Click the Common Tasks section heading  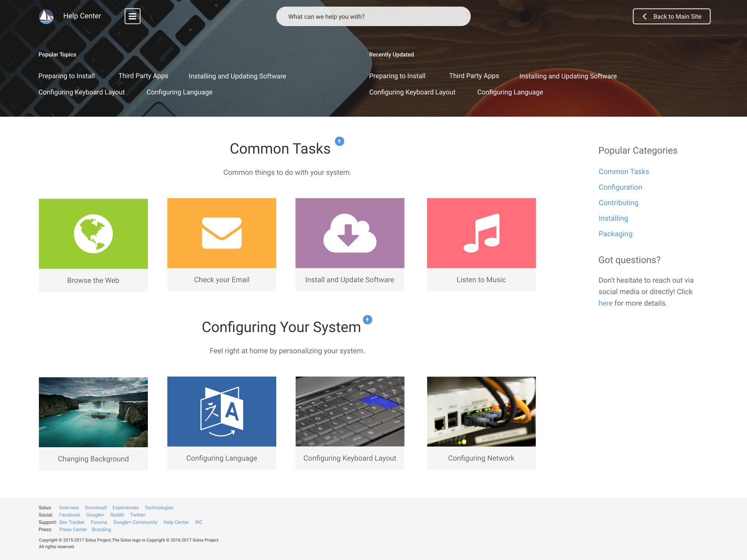pyautogui.click(x=280, y=149)
